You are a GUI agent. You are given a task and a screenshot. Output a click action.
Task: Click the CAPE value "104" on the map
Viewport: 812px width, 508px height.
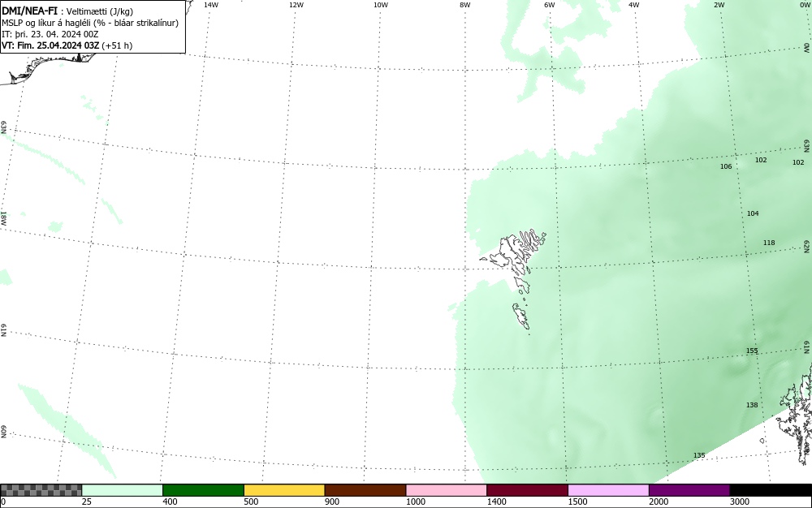click(753, 213)
